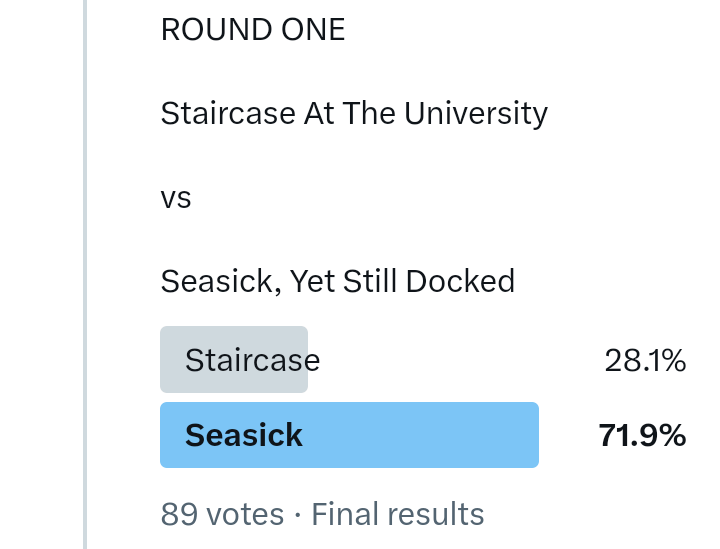Click the dot separator before Final results
720x549 pixels.
[298, 515]
